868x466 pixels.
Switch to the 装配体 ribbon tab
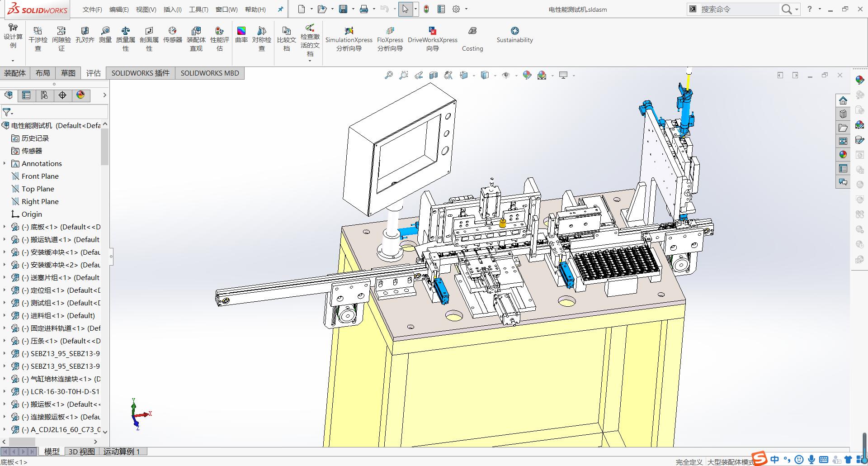15,73
